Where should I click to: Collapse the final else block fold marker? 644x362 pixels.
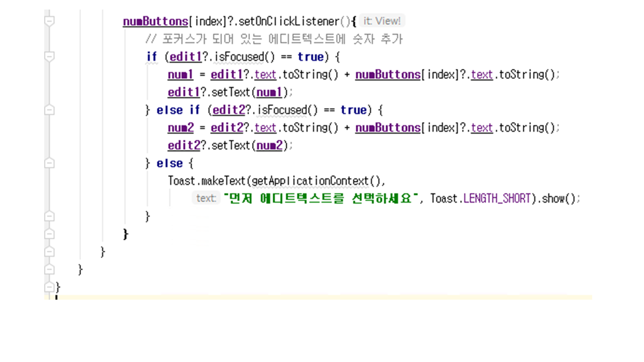[x=49, y=163]
